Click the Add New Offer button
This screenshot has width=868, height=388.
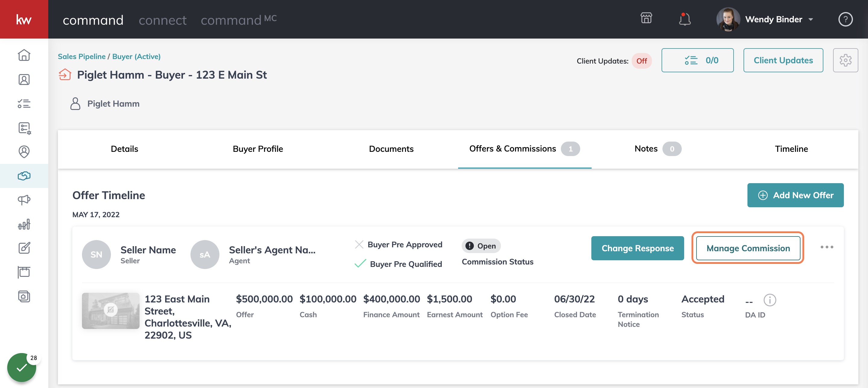tap(795, 195)
